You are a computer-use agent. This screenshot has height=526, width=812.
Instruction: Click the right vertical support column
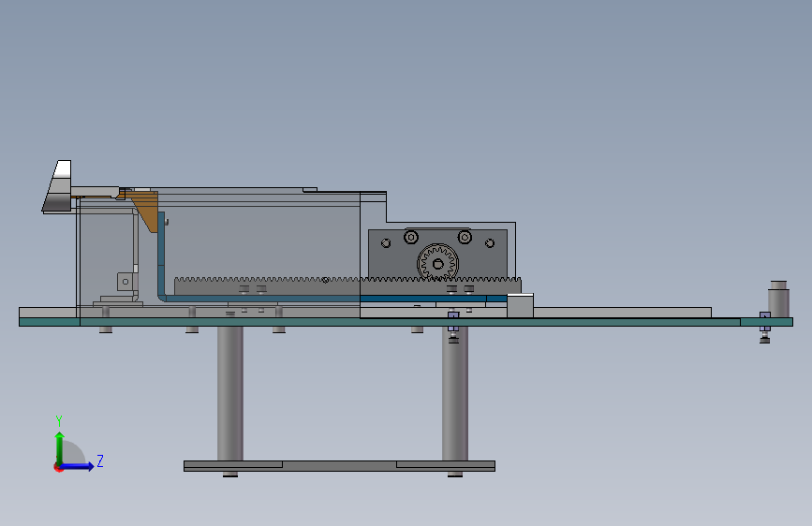(454, 393)
